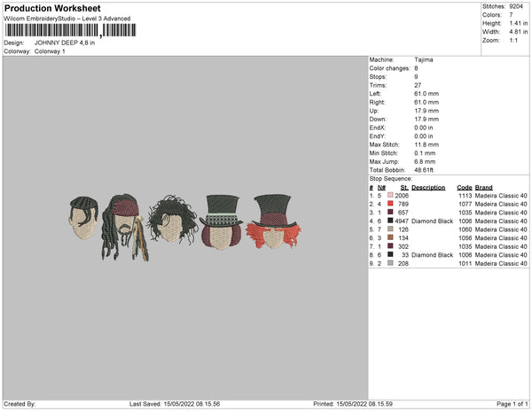The width and height of the screenshot is (532, 411).
Task: Click the Machine value Tajima
Action: (x=424, y=59)
